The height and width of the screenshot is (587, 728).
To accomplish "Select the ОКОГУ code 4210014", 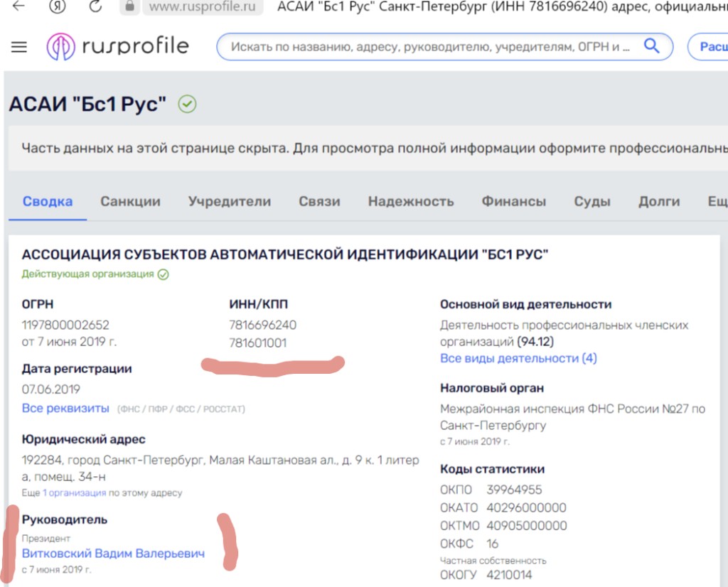I will point(509,575).
